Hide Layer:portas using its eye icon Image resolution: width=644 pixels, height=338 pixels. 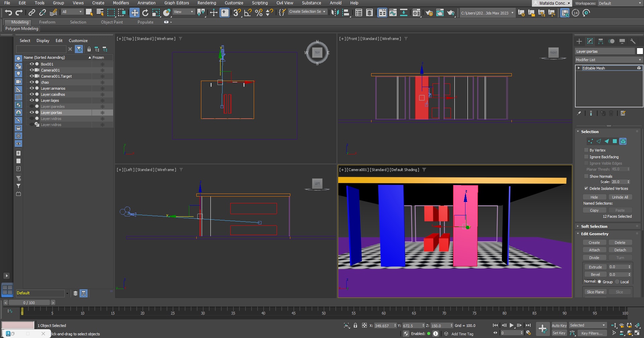(x=32, y=113)
